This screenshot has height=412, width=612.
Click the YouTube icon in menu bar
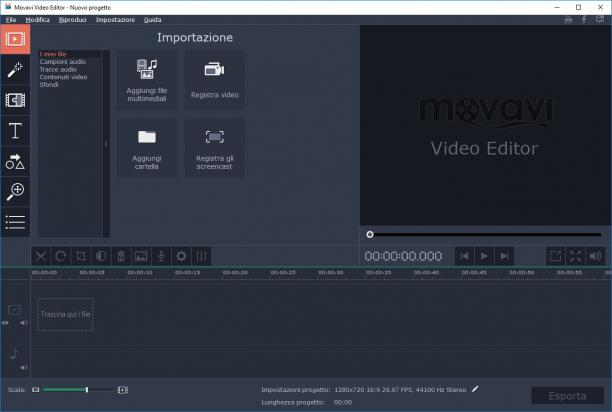[568, 20]
